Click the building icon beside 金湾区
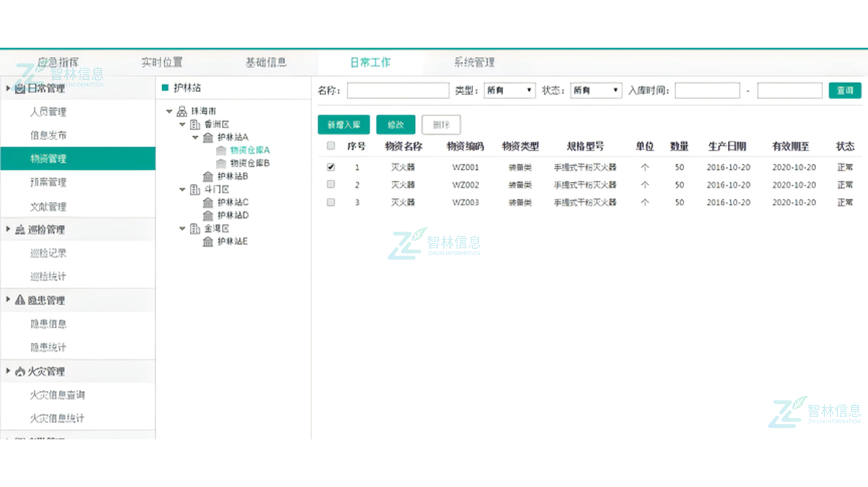The image size is (868, 487). (x=195, y=229)
